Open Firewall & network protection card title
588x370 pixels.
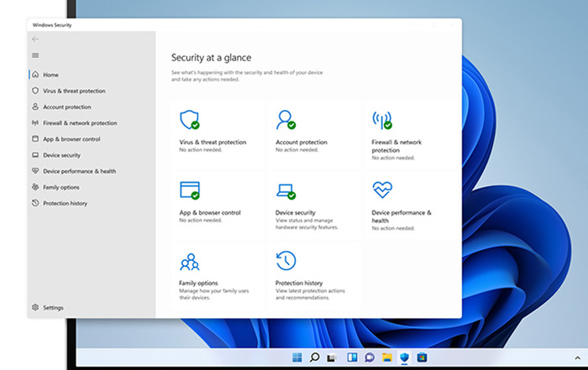tap(396, 146)
